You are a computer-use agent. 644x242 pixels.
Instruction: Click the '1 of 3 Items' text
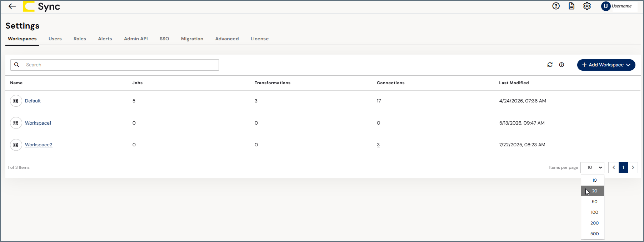pos(19,167)
